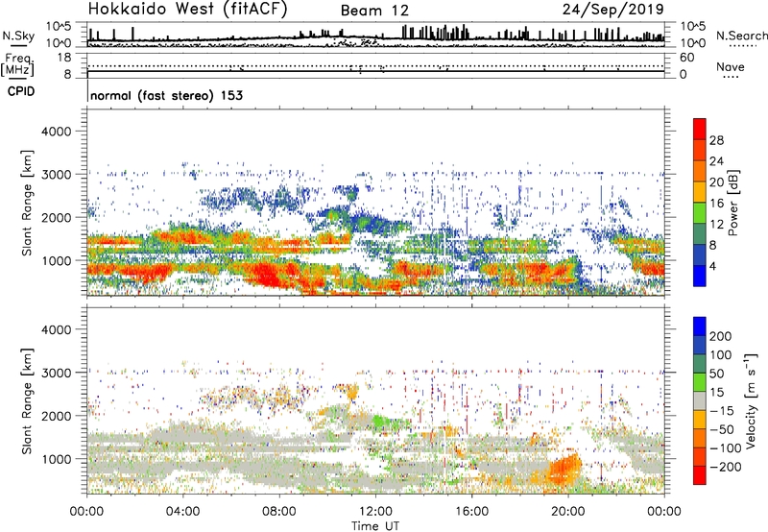
Task: Pick the red top segment of Power colorbar
Action: coord(700,129)
